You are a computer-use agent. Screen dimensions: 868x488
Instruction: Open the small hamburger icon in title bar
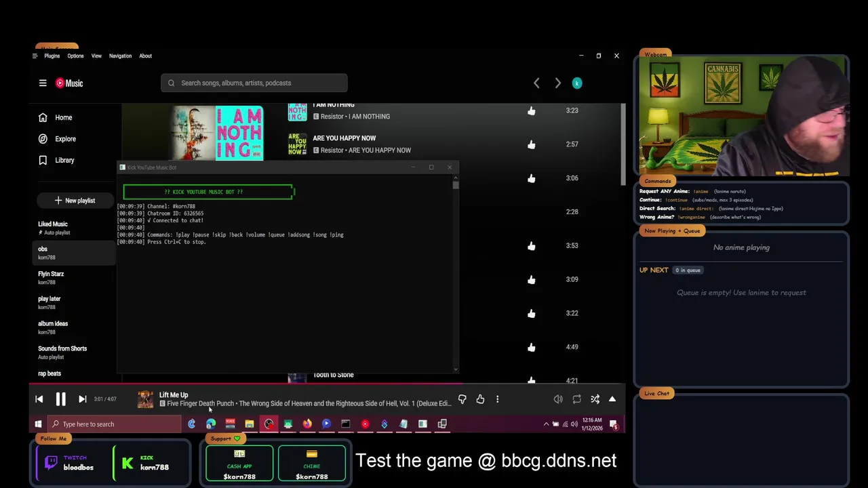35,56
